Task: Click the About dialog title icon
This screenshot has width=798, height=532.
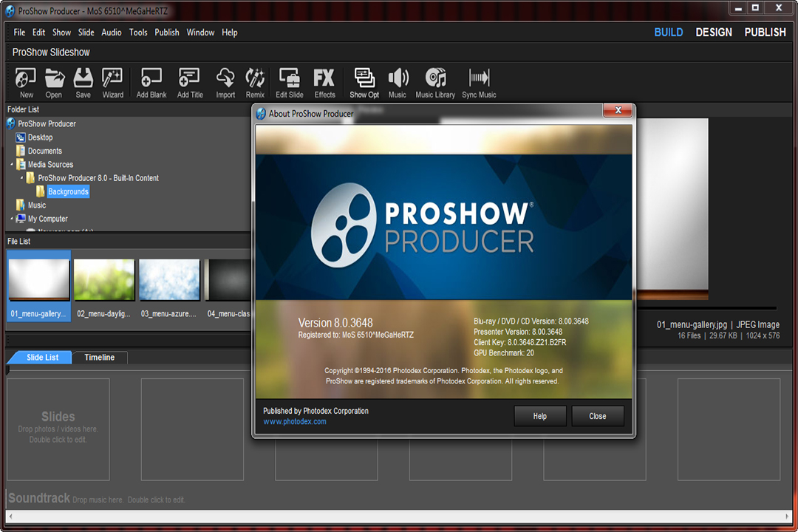Action: [x=261, y=114]
